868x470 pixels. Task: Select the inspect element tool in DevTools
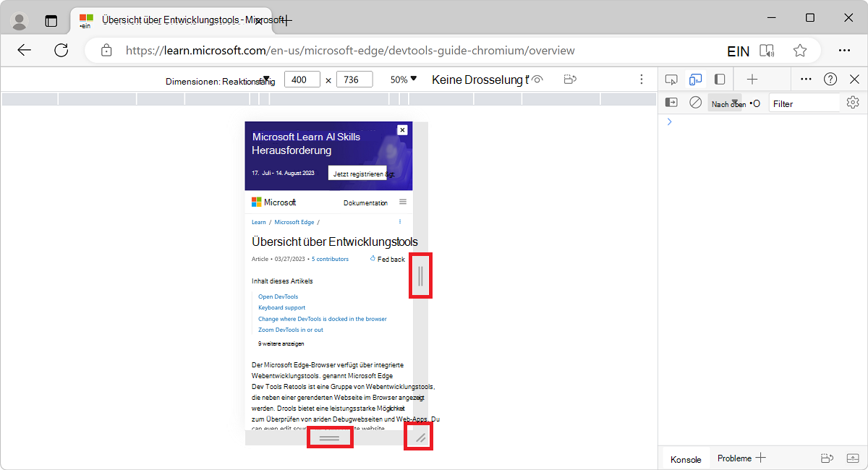(x=671, y=79)
